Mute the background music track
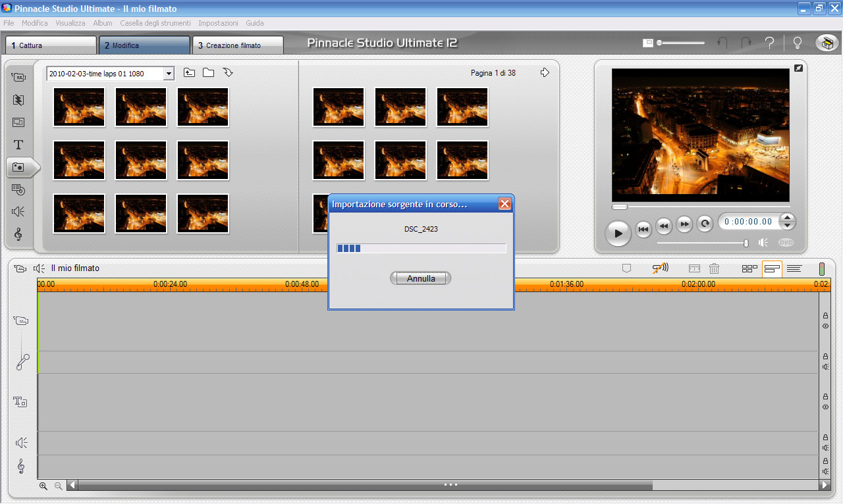This screenshot has width=843, height=504. [x=825, y=471]
